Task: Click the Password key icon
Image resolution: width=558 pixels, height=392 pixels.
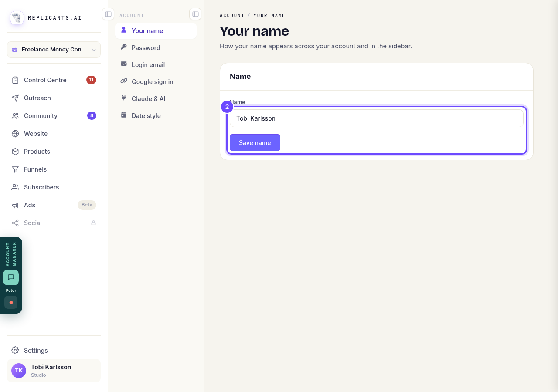Action: (x=124, y=47)
